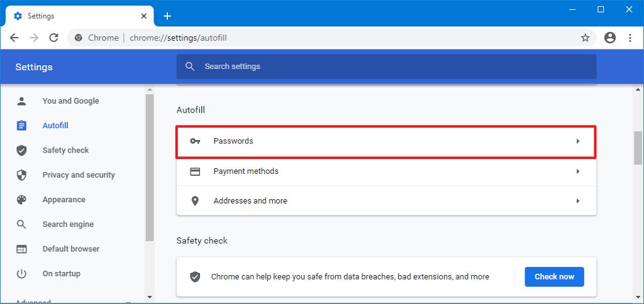Screen dimensions: 644x304
Task: Click the Safety check shield icon
Action: tap(22, 150)
